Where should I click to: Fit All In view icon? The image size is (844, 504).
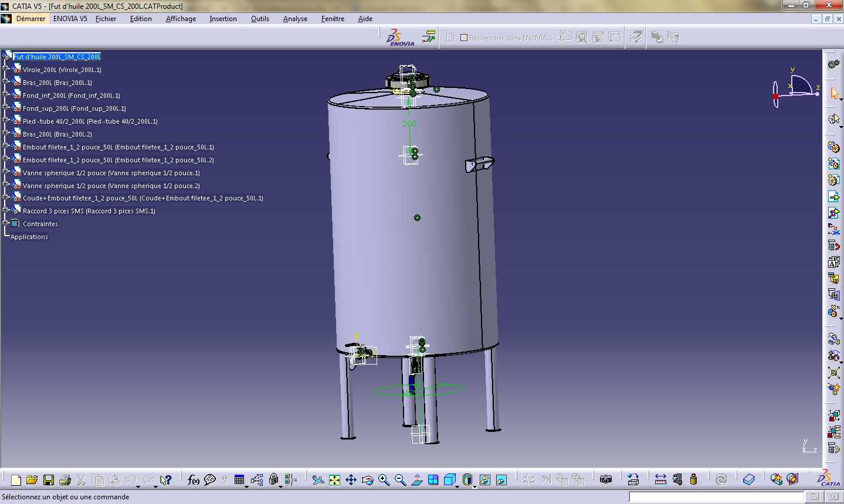click(x=334, y=480)
